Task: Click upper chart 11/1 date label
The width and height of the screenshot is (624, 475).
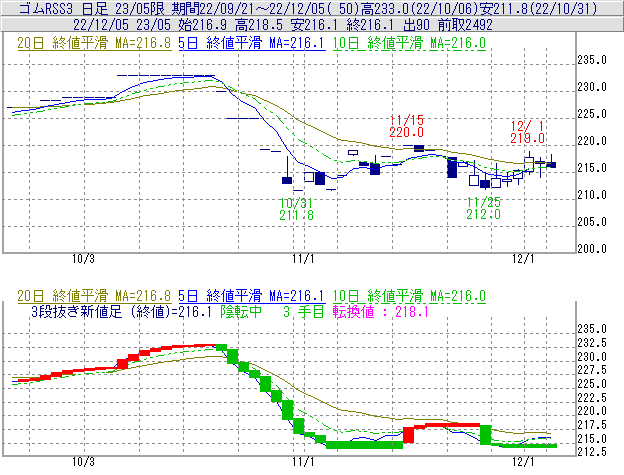Action: pos(303,259)
